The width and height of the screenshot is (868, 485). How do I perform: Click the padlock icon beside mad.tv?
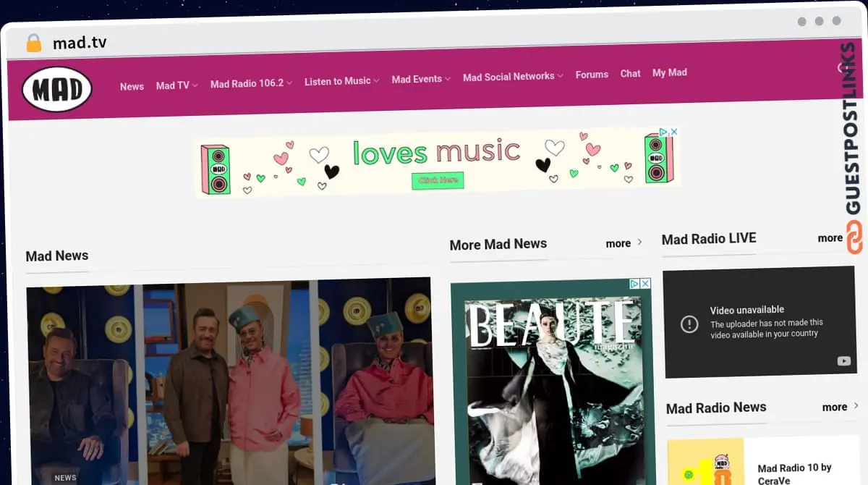[x=33, y=43]
